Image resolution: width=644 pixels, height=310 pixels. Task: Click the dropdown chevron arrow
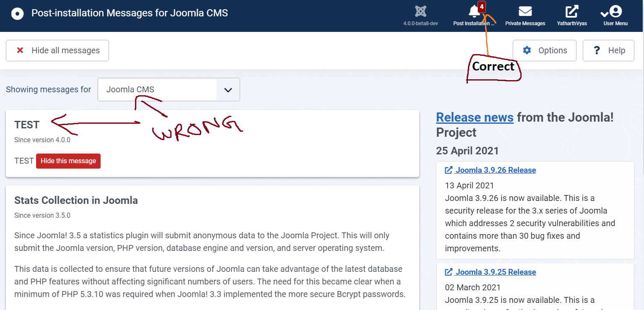tap(228, 90)
